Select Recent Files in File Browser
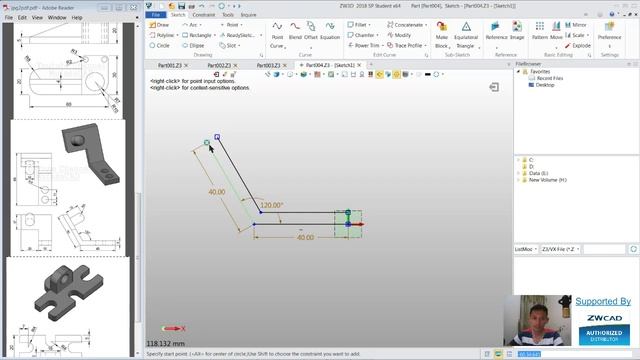The width and height of the screenshot is (640, 360). 546,78
